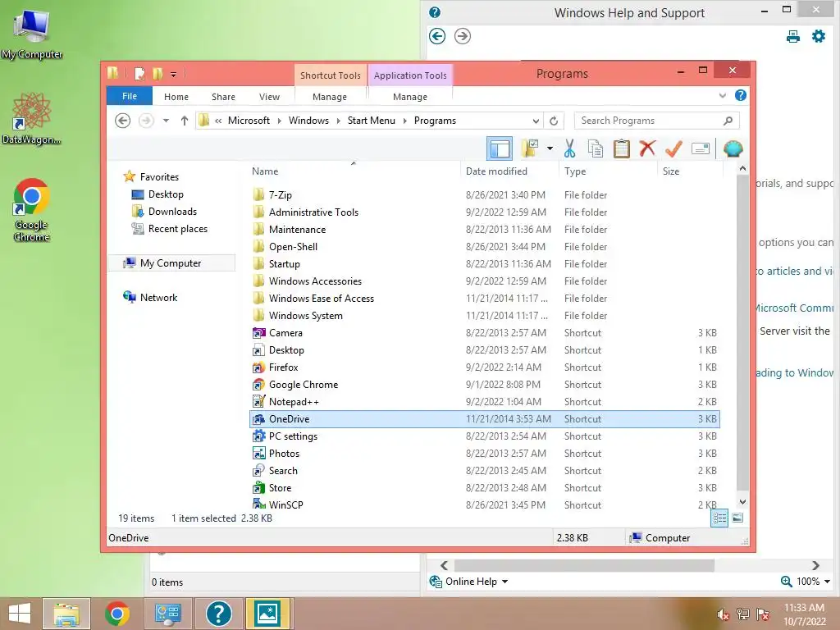This screenshot has width=840, height=630.
Task: Select My Computer in navigation pane
Action: (171, 263)
